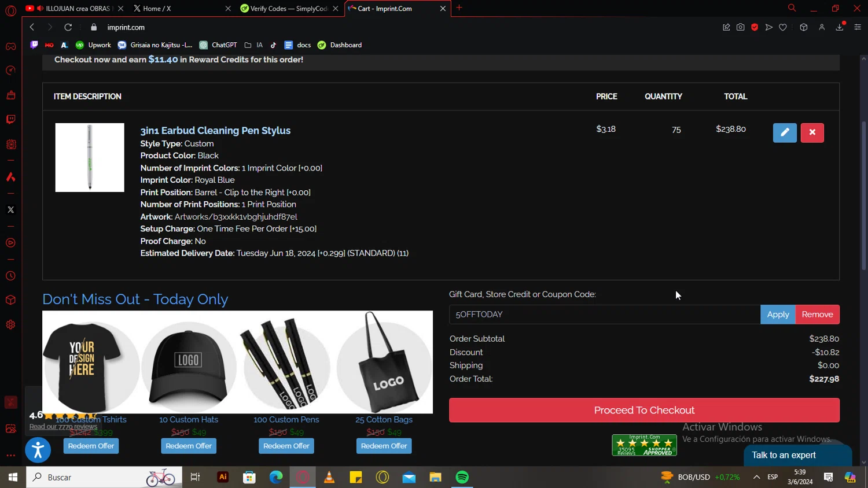The width and height of the screenshot is (868, 488).
Task: Open the Player icon in the sidebar
Action: coord(10,243)
